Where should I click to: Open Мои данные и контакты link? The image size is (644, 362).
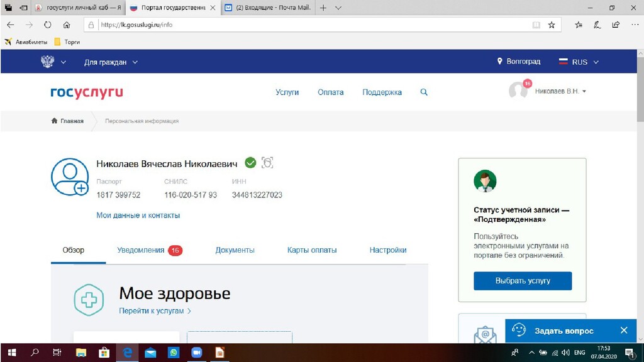[138, 216]
